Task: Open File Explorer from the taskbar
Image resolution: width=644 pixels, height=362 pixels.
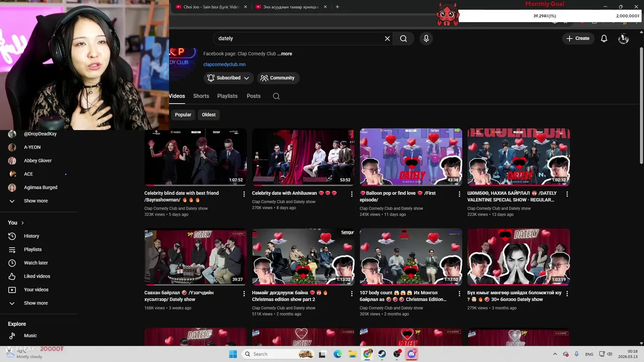Action: [x=353, y=354]
